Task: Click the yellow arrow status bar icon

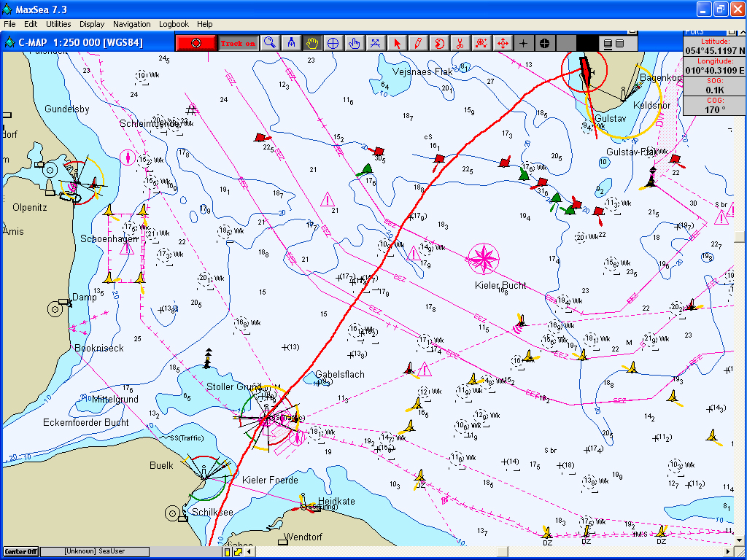Action: (x=238, y=551)
